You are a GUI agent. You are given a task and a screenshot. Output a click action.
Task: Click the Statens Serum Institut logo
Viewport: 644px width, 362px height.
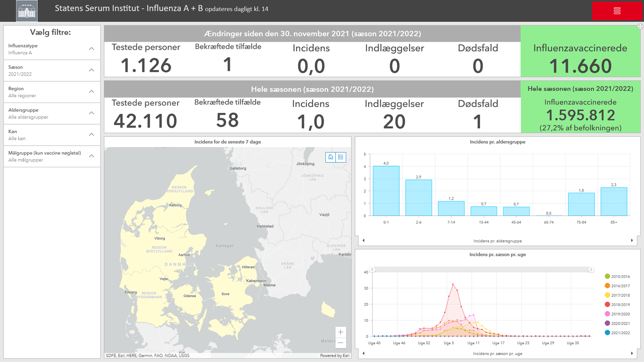click(x=27, y=10)
